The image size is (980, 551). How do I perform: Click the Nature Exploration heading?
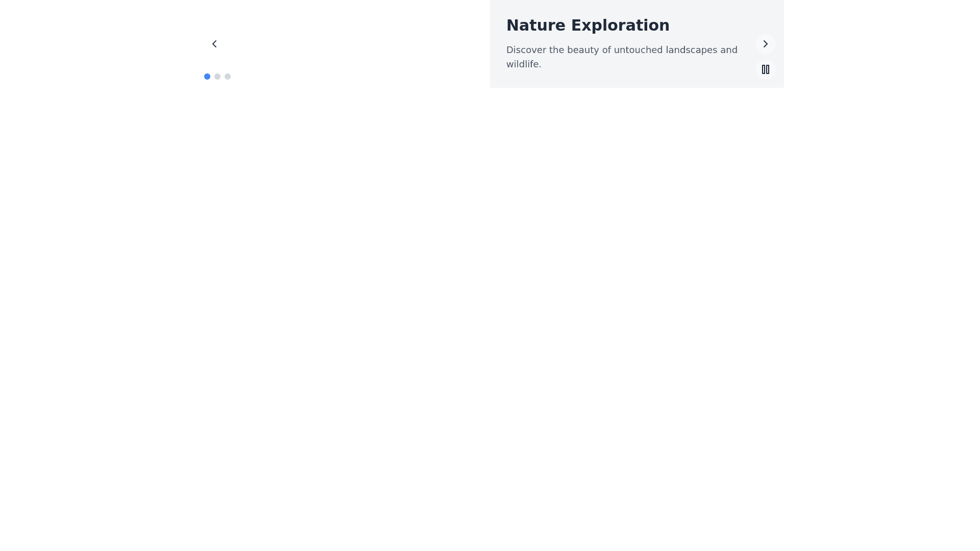click(587, 26)
